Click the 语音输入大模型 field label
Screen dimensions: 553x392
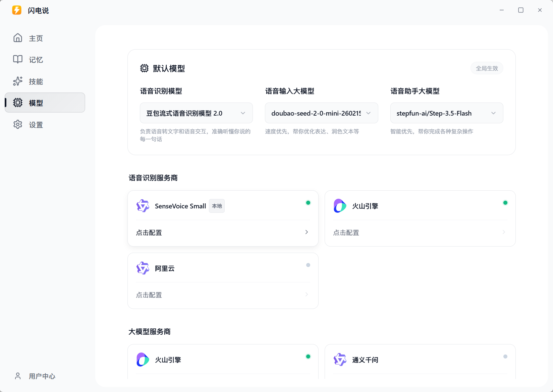click(290, 91)
